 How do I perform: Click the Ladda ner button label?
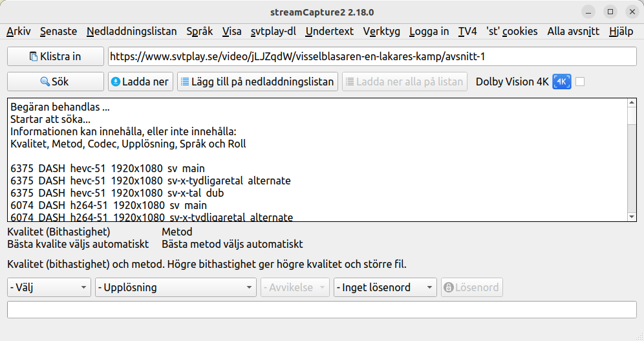click(x=145, y=82)
